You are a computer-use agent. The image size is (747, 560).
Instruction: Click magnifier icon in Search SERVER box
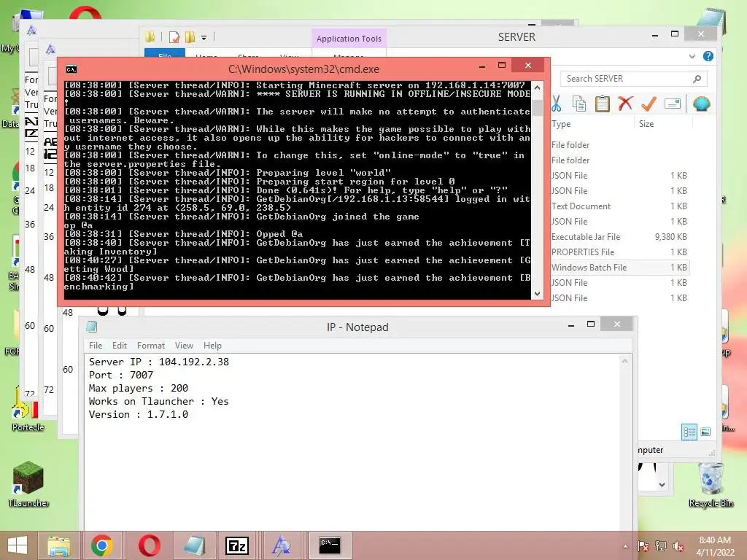coord(697,79)
